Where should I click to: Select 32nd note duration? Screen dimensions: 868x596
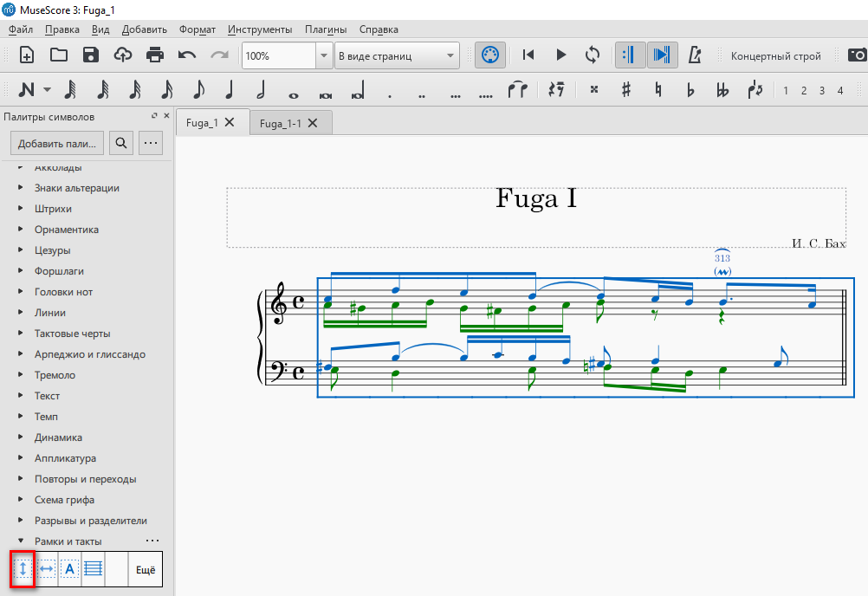tap(103, 89)
